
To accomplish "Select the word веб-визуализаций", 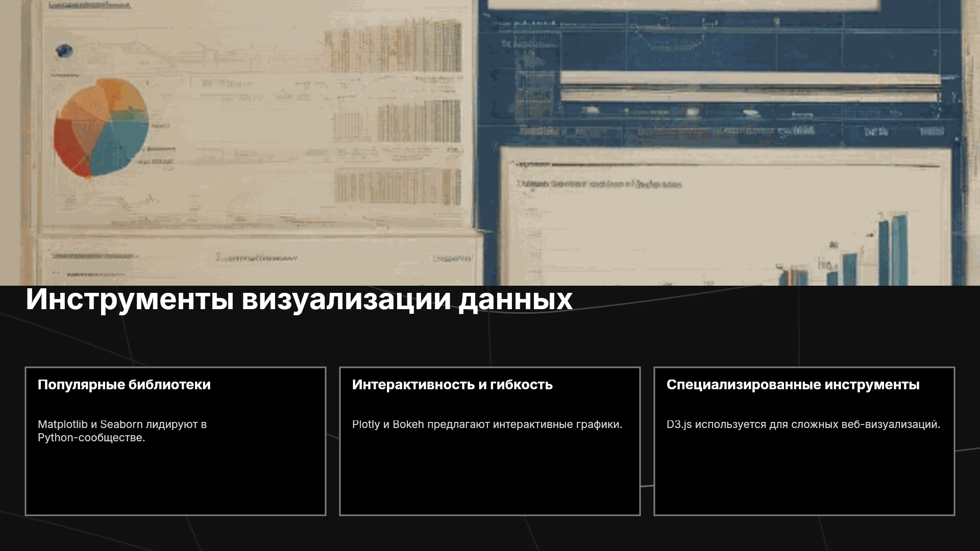I will 891,424.
